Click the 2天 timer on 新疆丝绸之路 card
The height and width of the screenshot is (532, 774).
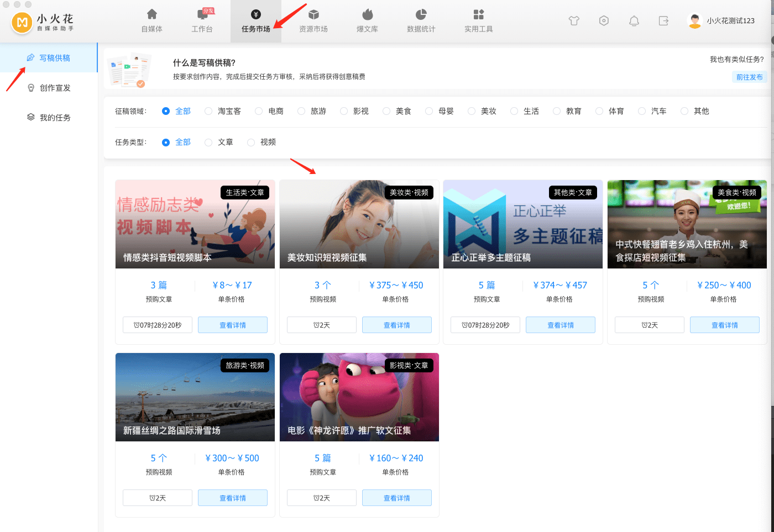158,498
